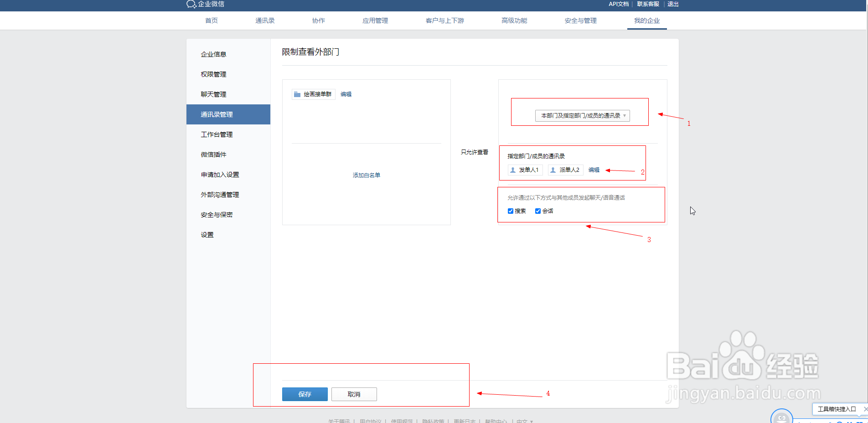
Task: Click the person icon on 派单人2 chip
Action: pyautogui.click(x=553, y=170)
